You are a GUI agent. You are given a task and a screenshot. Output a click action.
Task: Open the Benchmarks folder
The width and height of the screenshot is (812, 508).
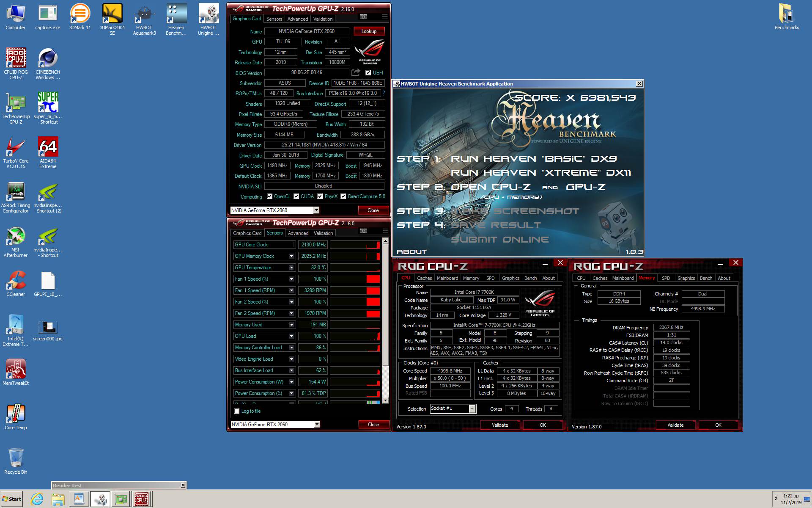pos(787,18)
